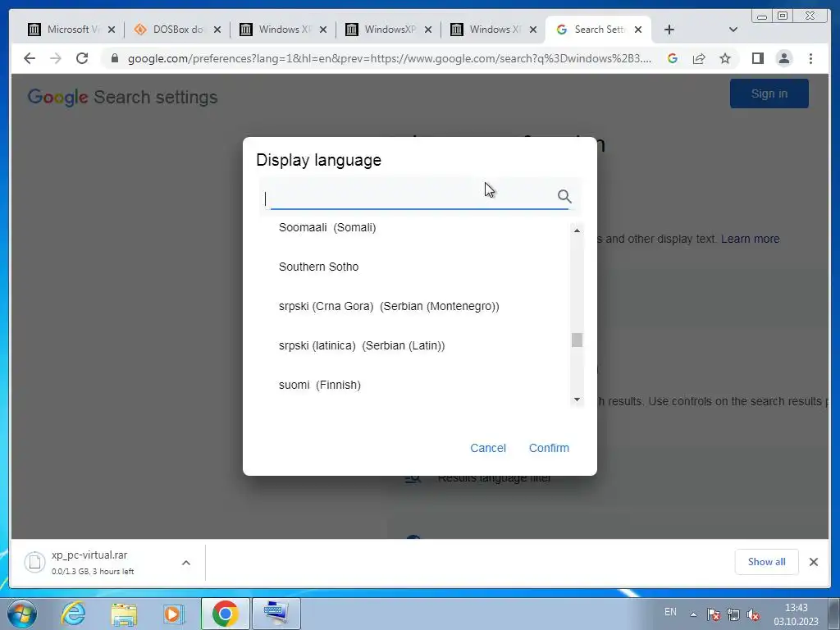Click the xp_pc-virtual.rar file icon
Screen dimensions: 840x630
coord(34,562)
